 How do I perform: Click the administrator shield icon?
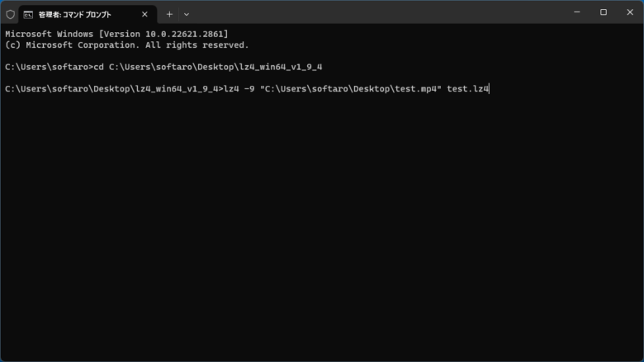point(10,15)
